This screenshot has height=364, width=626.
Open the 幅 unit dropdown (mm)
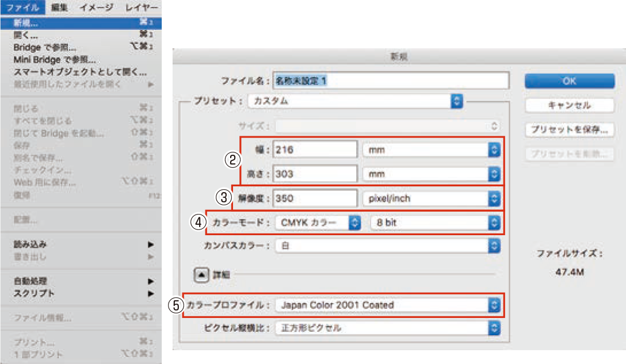point(431,150)
